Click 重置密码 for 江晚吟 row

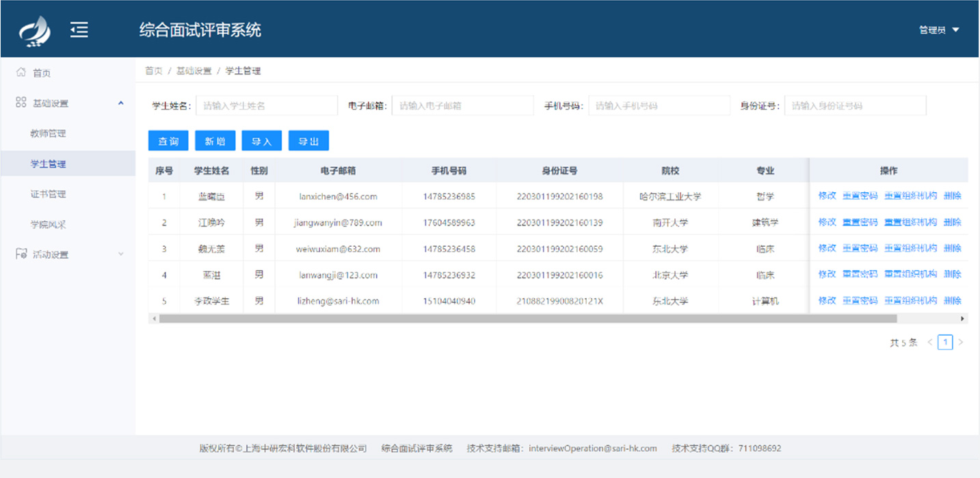(x=860, y=222)
